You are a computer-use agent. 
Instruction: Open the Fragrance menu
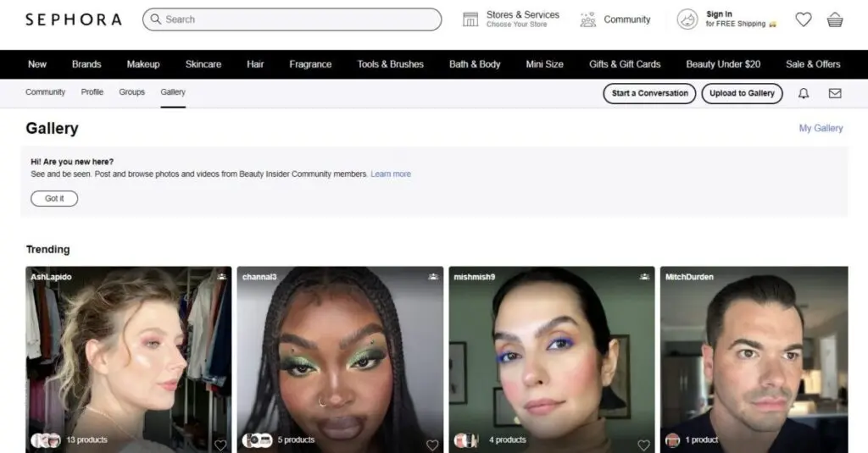[310, 64]
